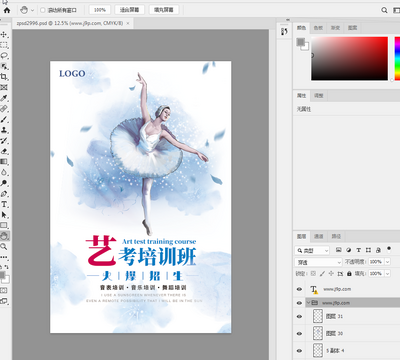Filter layers by type layer icon
The width and height of the screenshot is (400, 360).
[358, 250]
